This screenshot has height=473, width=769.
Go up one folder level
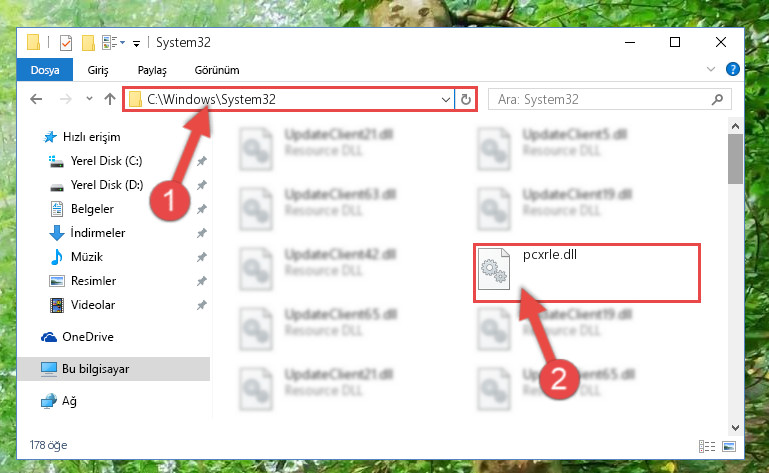[110, 100]
